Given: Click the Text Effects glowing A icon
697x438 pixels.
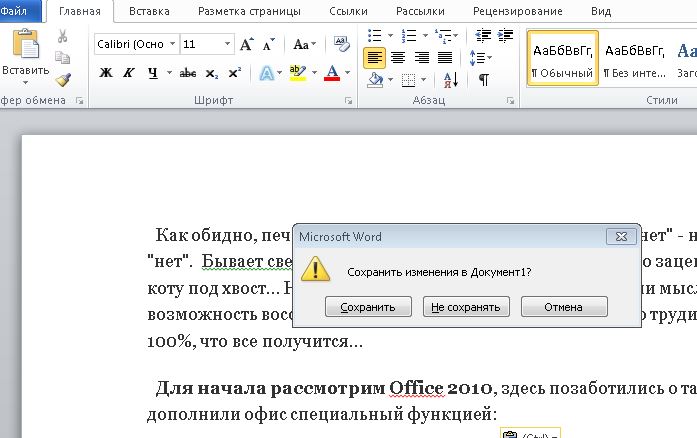Looking at the screenshot, I should tap(265, 73).
